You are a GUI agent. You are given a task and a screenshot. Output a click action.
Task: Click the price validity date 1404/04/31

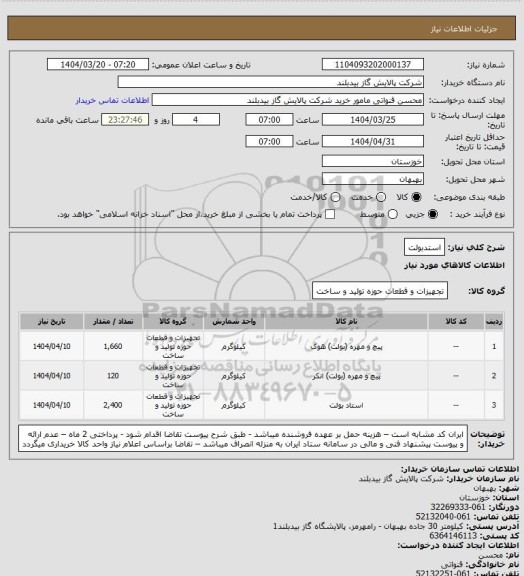tap(373, 141)
